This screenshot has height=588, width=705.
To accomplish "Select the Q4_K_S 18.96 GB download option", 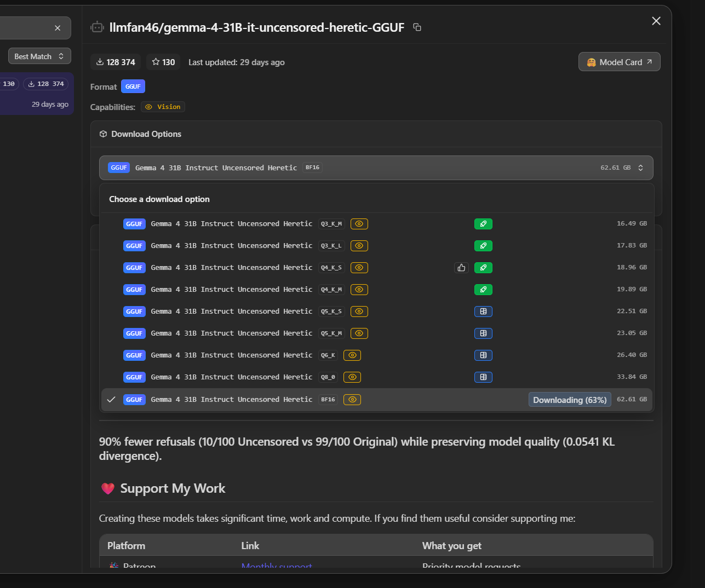I will tap(376, 268).
